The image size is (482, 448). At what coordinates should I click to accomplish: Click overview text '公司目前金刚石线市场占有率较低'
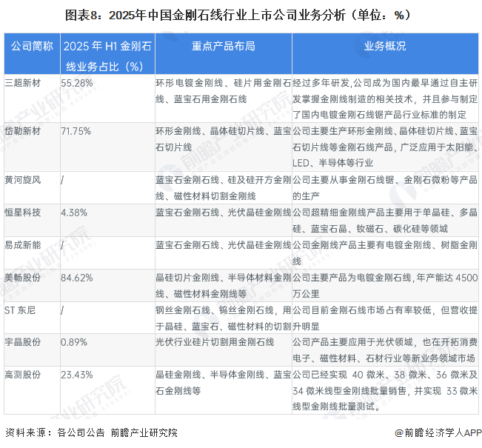click(x=362, y=310)
